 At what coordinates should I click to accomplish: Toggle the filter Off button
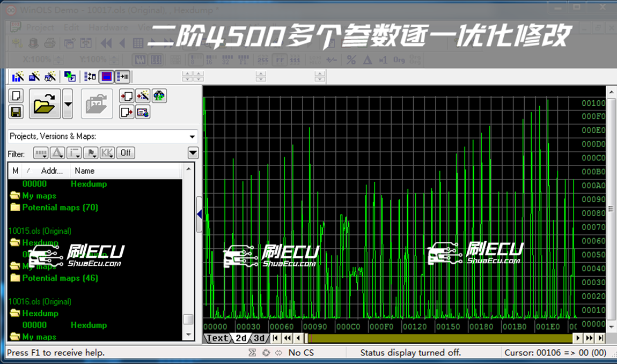126,153
